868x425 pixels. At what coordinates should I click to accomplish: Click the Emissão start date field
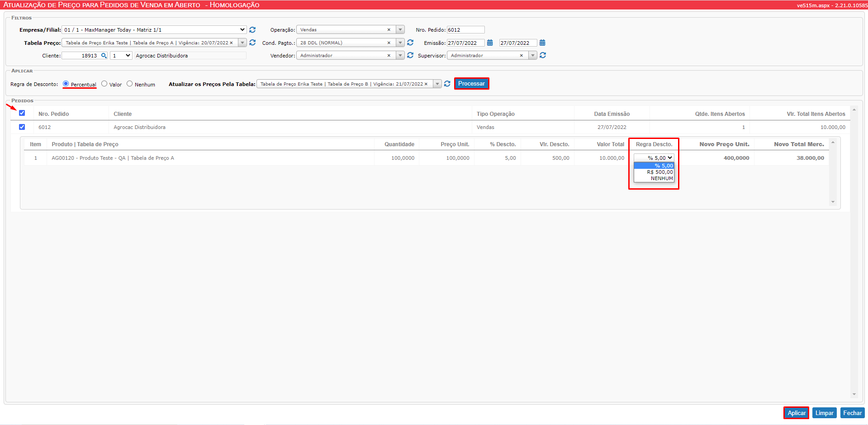click(x=466, y=43)
